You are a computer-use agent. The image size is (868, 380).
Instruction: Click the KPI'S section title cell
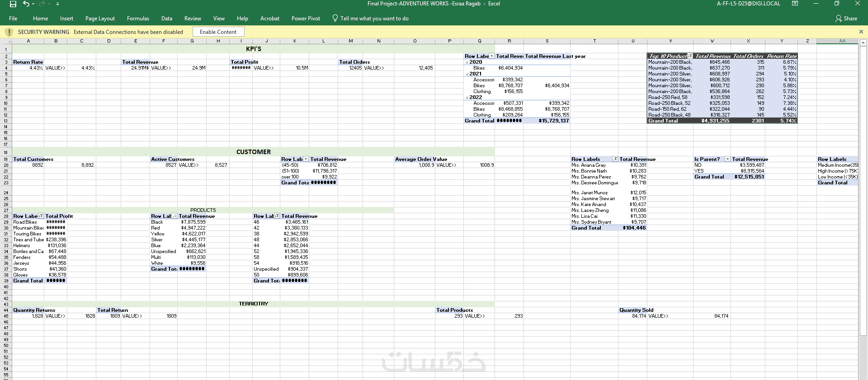pyautogui.click(x=253, y=49)
